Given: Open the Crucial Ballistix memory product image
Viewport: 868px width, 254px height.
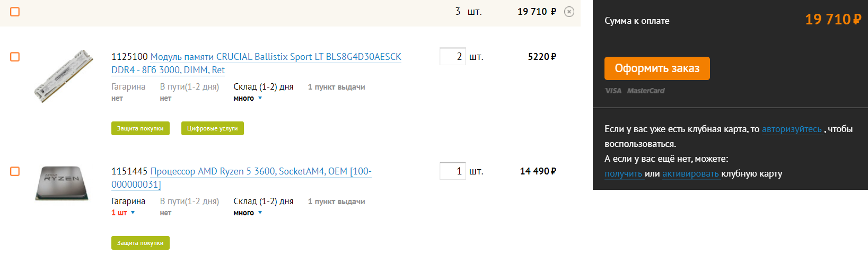Looking at the screenshot, I should 63,76.
